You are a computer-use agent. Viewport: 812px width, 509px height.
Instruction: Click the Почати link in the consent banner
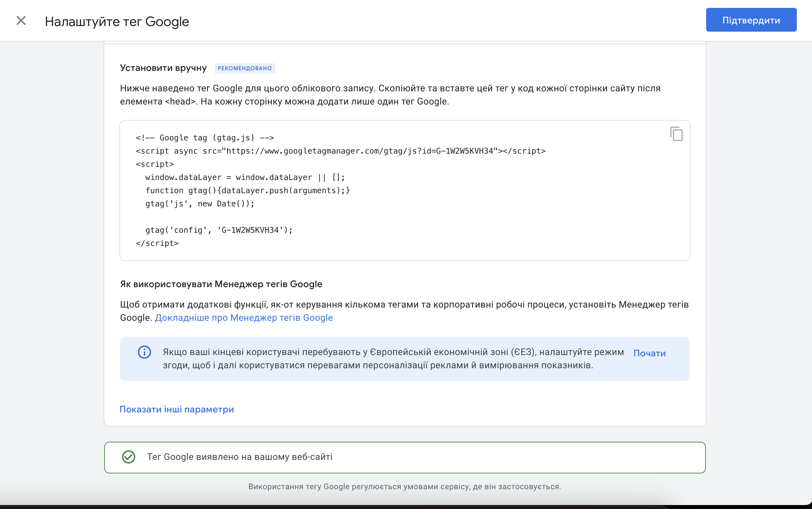click(x=649, y=353)
